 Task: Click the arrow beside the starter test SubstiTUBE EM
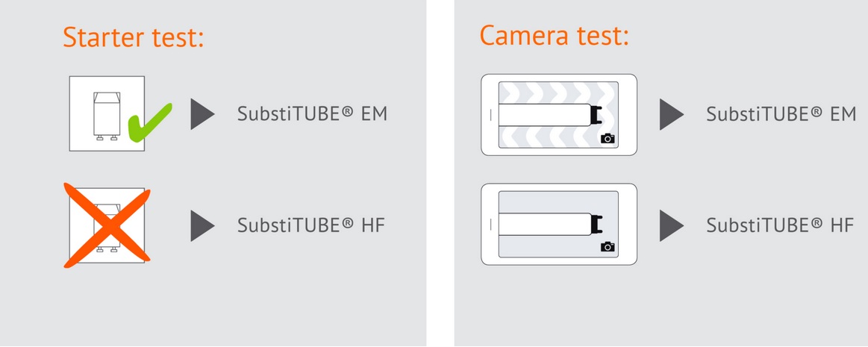(202, 113)
